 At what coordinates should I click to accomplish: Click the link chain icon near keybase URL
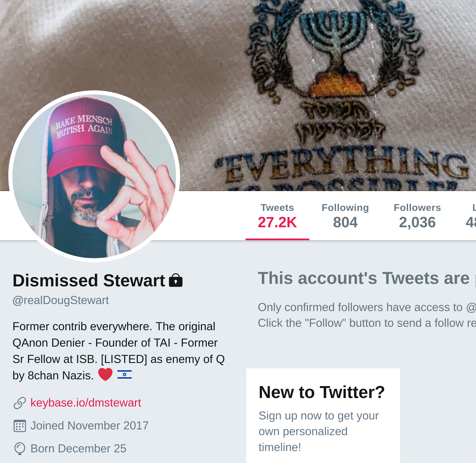pos(20,403)
